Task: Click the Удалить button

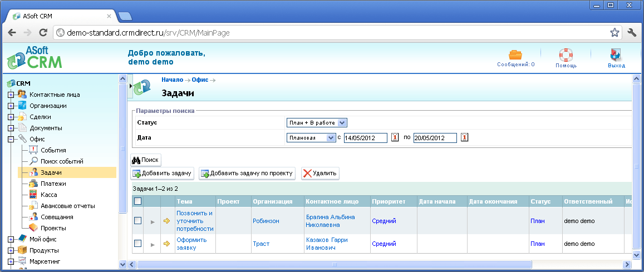Action: (x=321, y=173)
